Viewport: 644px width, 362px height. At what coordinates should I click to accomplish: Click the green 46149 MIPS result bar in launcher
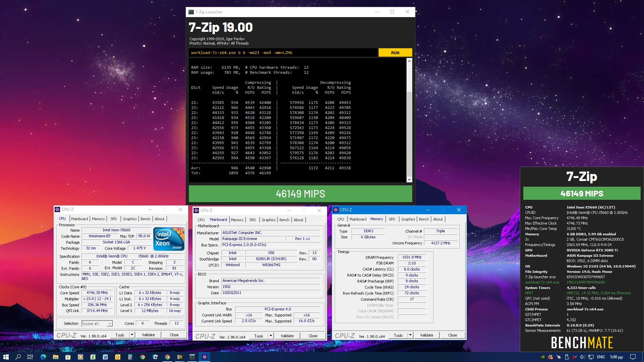301,194
